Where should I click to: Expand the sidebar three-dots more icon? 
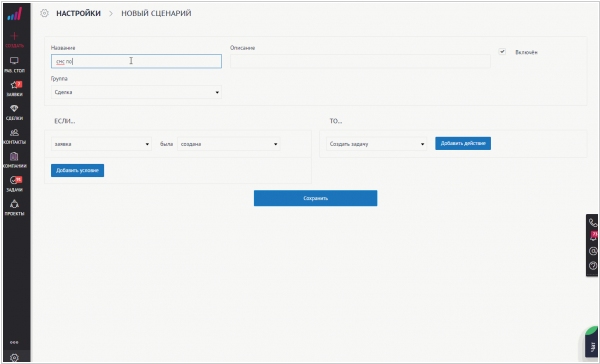coord(14,342)
